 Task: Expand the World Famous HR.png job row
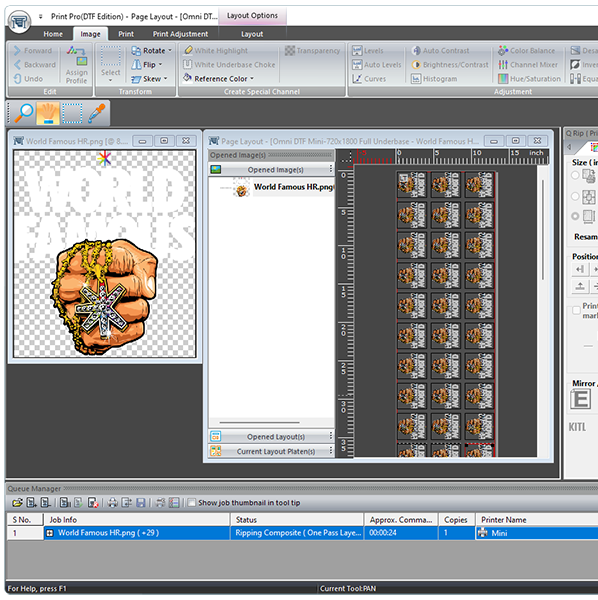click(50, 533)
